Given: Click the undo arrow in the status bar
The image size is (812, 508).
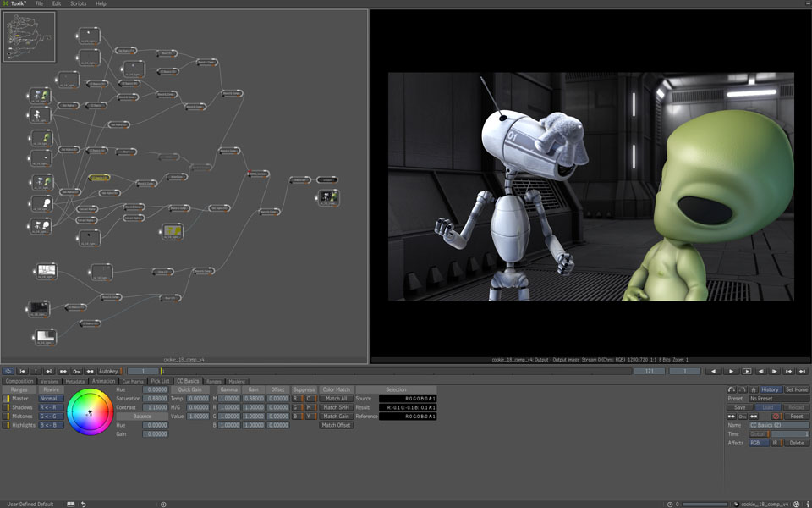Looking at the screenshot, I should pos(83,504).
